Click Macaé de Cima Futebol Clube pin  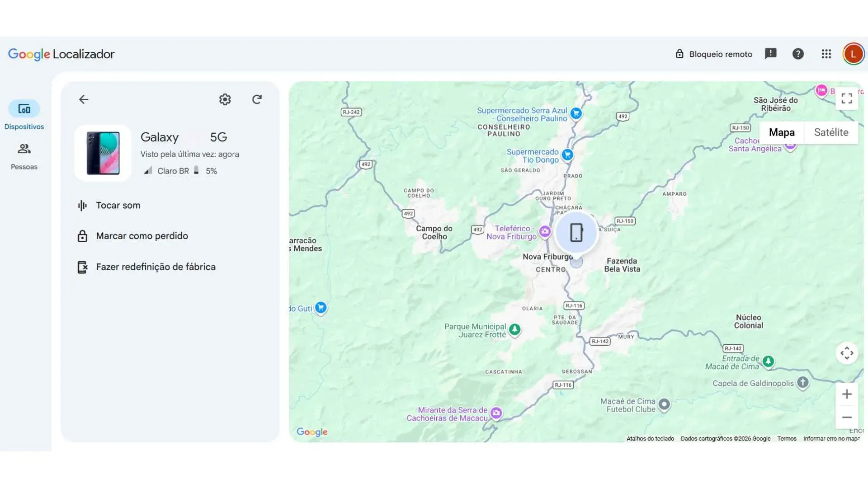coord(664,404)
